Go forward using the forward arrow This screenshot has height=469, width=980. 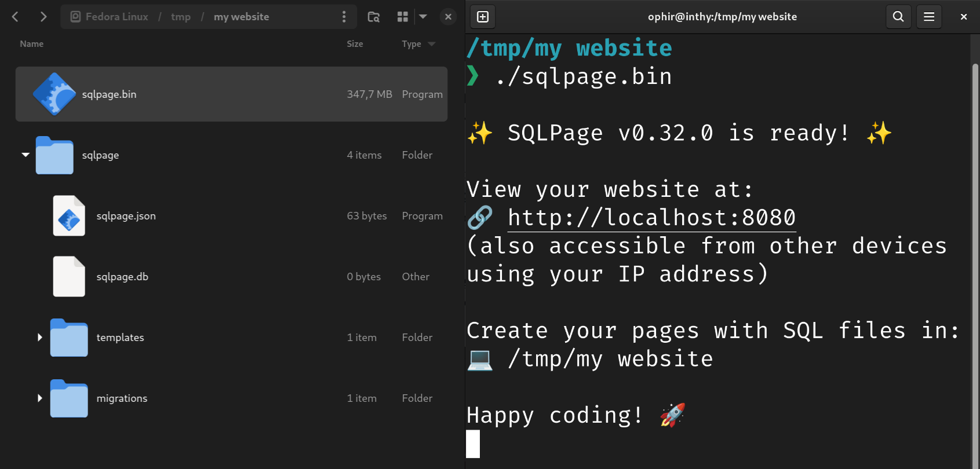pyautogui.click(x=43, y=17)
